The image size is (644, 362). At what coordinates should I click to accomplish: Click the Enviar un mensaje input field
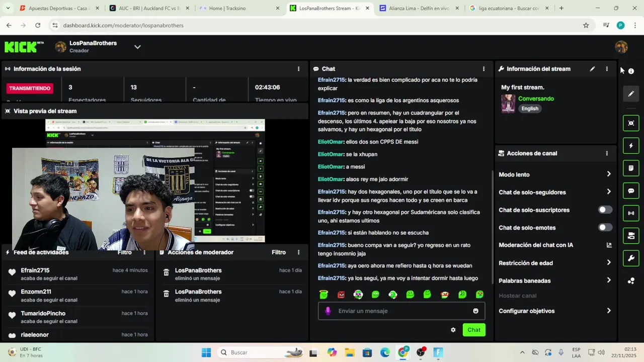click(x=401, y=311)
